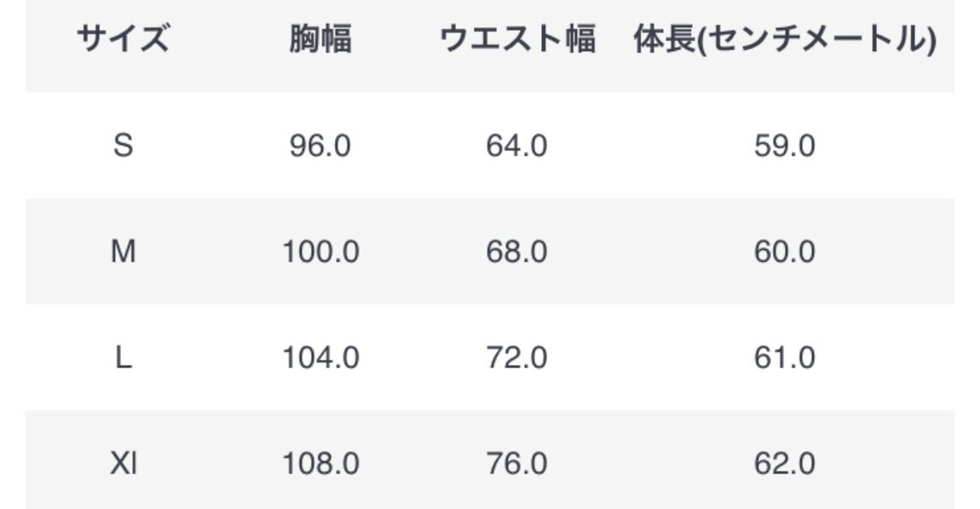This screenshot has width=980, height=509.
Task: Click the サイズ column header
Action: [x=124, y=40]
